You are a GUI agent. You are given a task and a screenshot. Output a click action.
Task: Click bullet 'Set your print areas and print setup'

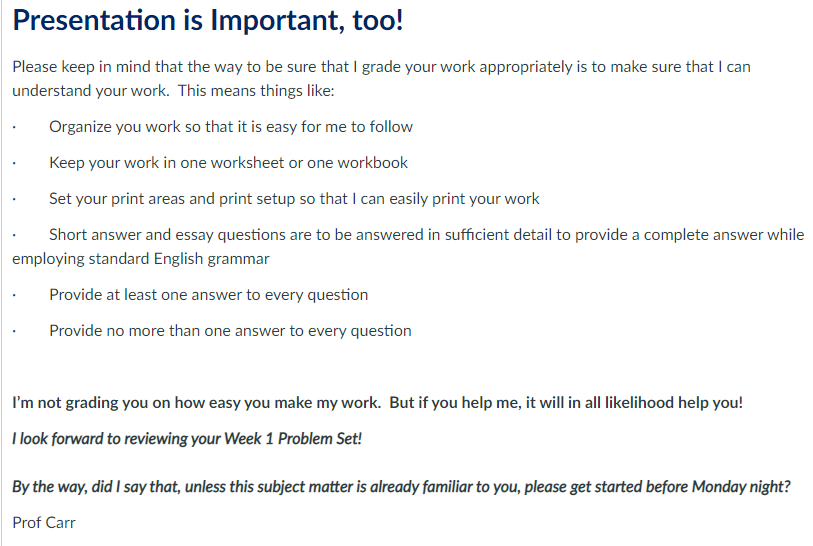click(294, 199)
